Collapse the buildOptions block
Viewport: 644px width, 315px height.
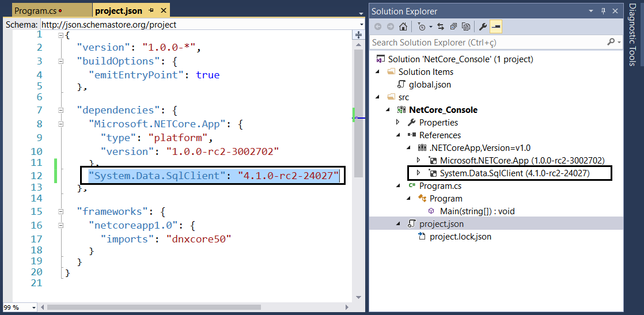click(61, 61)
